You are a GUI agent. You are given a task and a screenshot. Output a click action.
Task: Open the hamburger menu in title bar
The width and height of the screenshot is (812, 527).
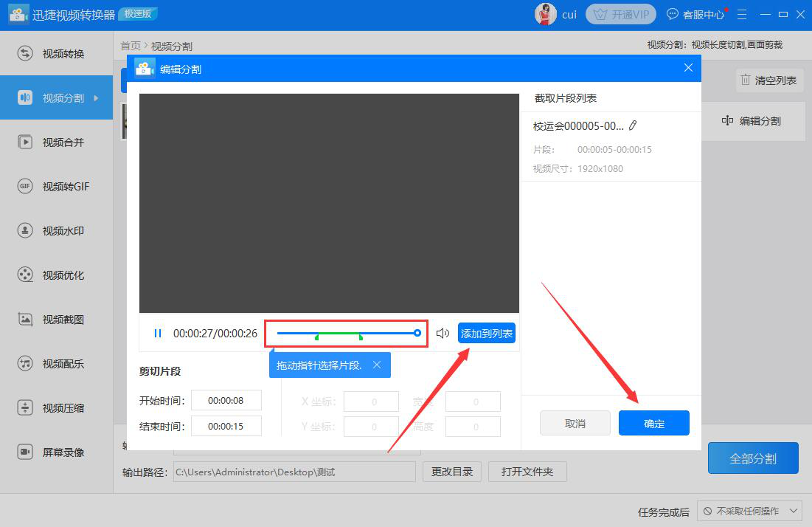(x=742, y=15)
